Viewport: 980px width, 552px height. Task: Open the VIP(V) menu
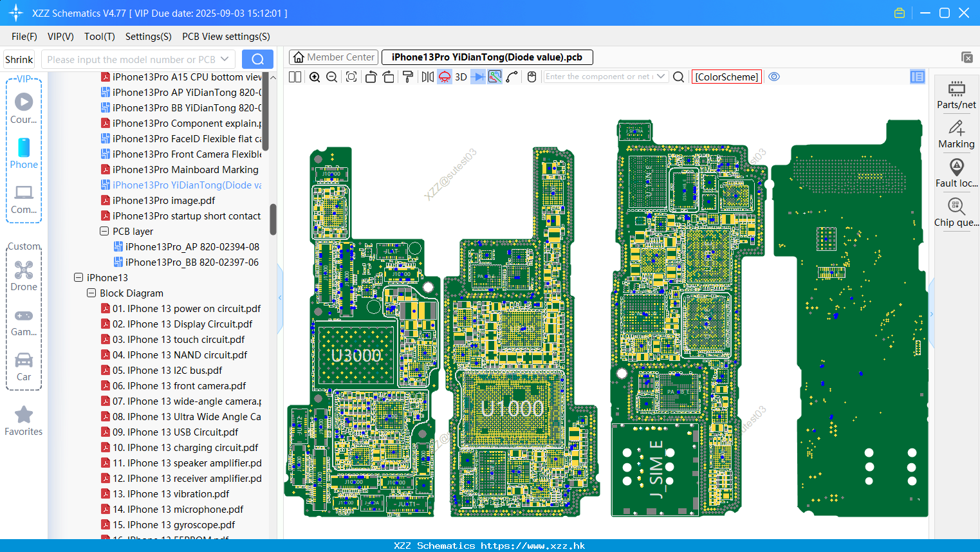click(x=60, y=37)
